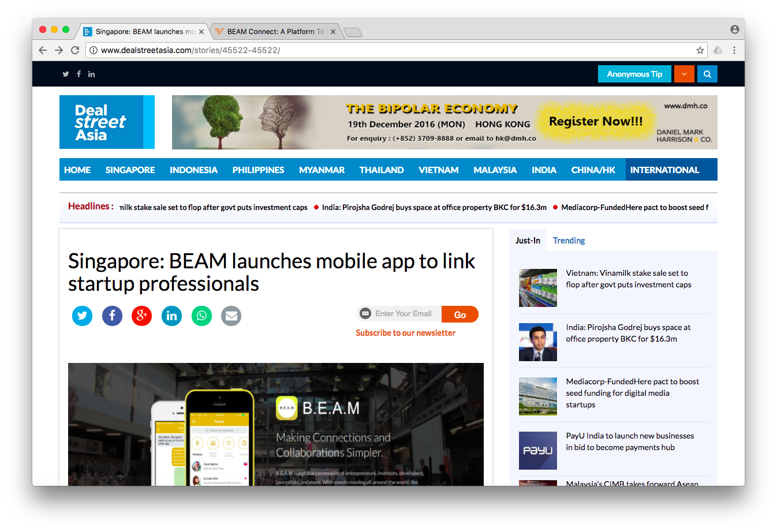Screen dimensions: 777x532
Task: Switch to the Trending sidebar tab
Action: 569,241
